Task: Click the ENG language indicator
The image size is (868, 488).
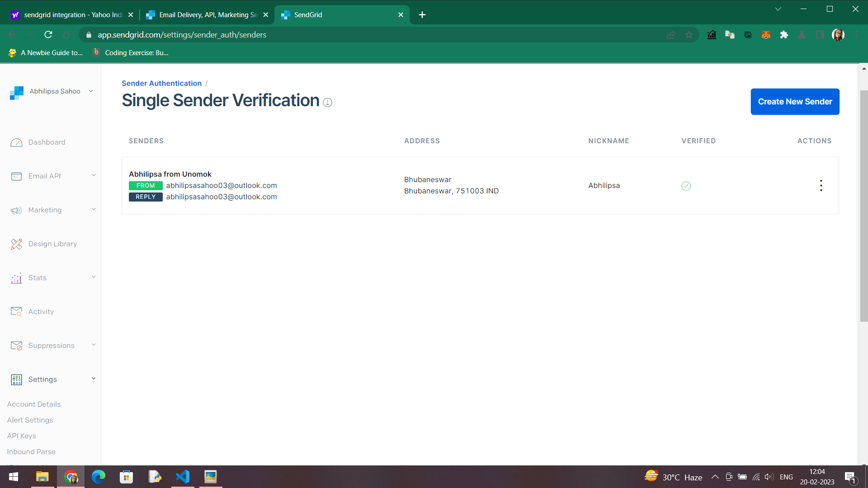Action: click(x=786, y=477)
